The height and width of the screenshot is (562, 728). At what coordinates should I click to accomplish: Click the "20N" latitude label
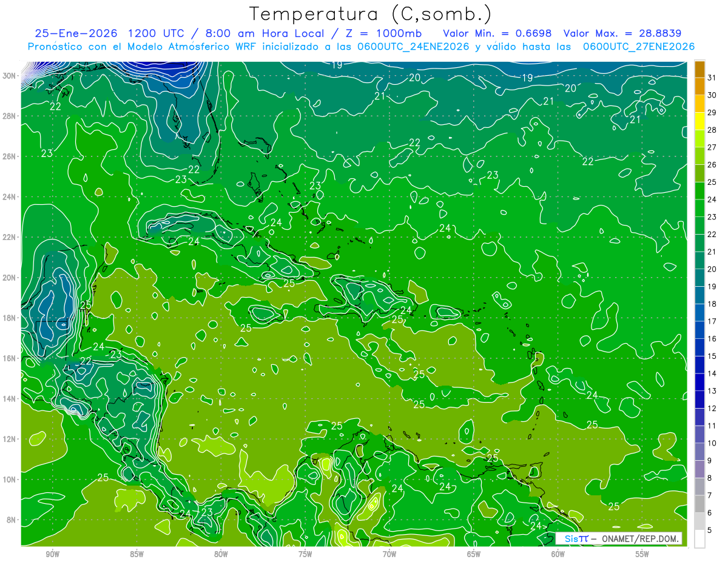(x=10, y=278)
